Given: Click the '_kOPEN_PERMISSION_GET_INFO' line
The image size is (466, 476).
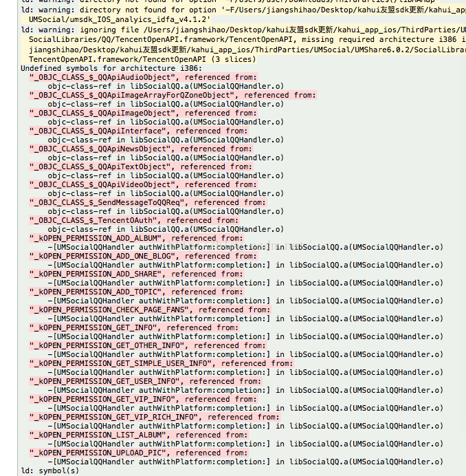Looking at the screenshot, I should click(x=134, y=328).
